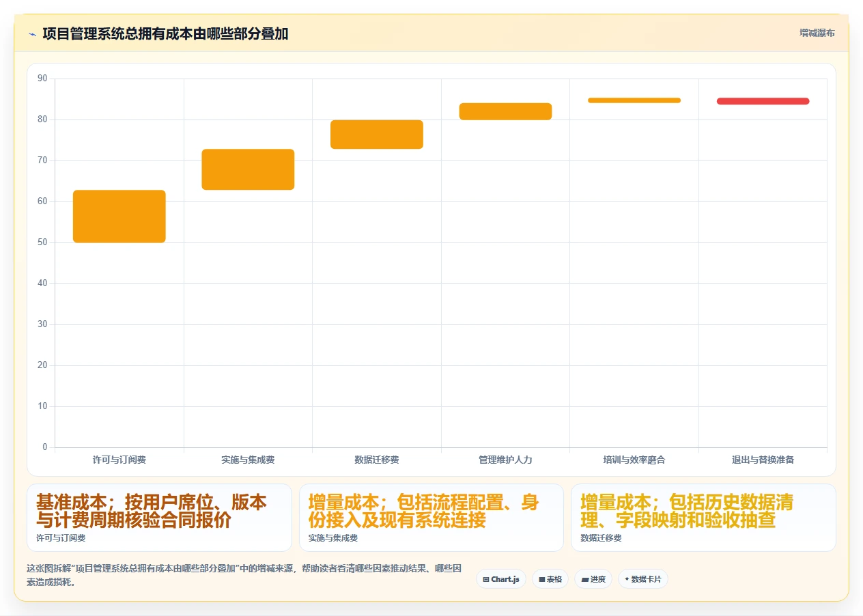Image resolution: width=863 pixels, height=616 pixels.
Task: Click the y-axis value 80
Action: 43,120
